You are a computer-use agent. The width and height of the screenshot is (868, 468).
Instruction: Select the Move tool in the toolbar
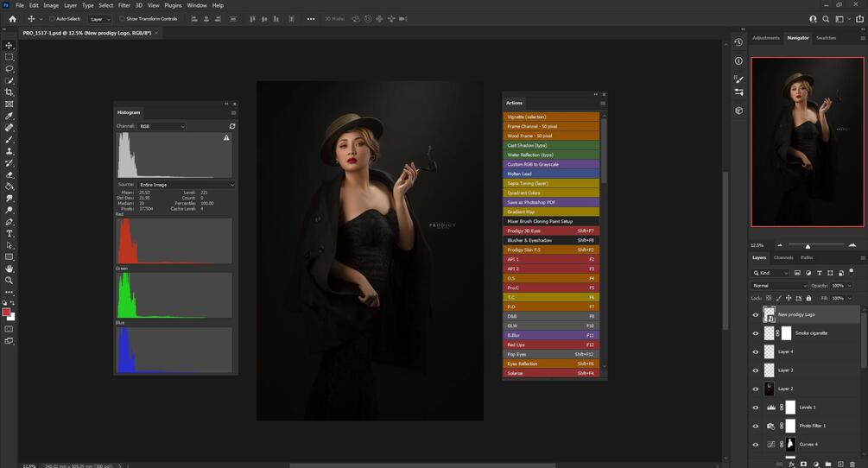[10, 45]
